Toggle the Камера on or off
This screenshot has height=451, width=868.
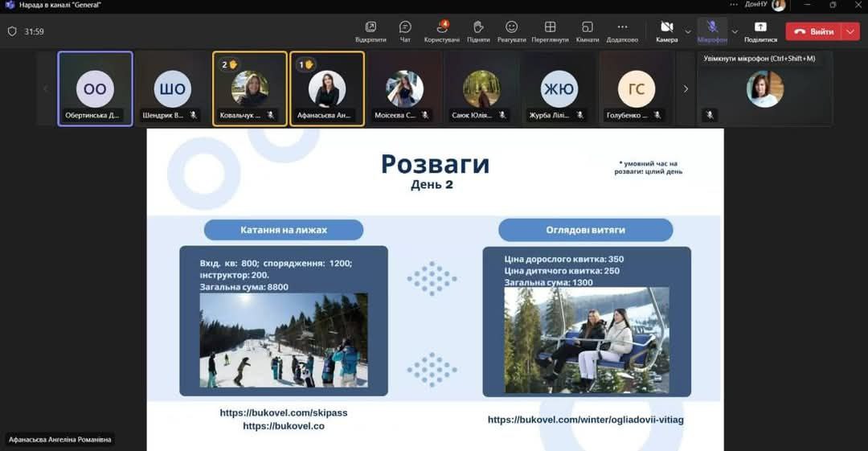667,31
